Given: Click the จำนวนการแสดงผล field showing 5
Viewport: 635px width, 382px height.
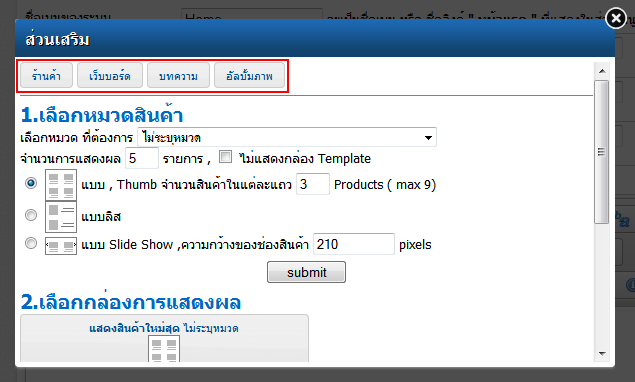Looking at the screenshot, I should (142, 158).
